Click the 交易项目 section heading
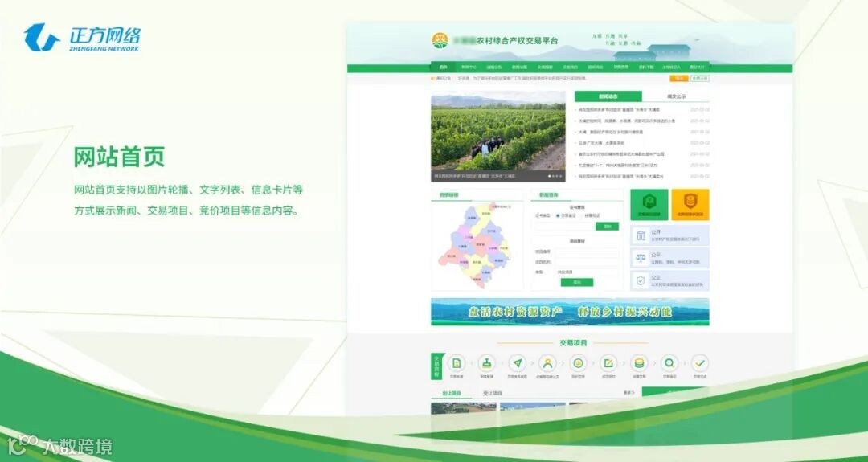This screenshot has width=868, height=462. pyautogui.click(x=573, y=343)
